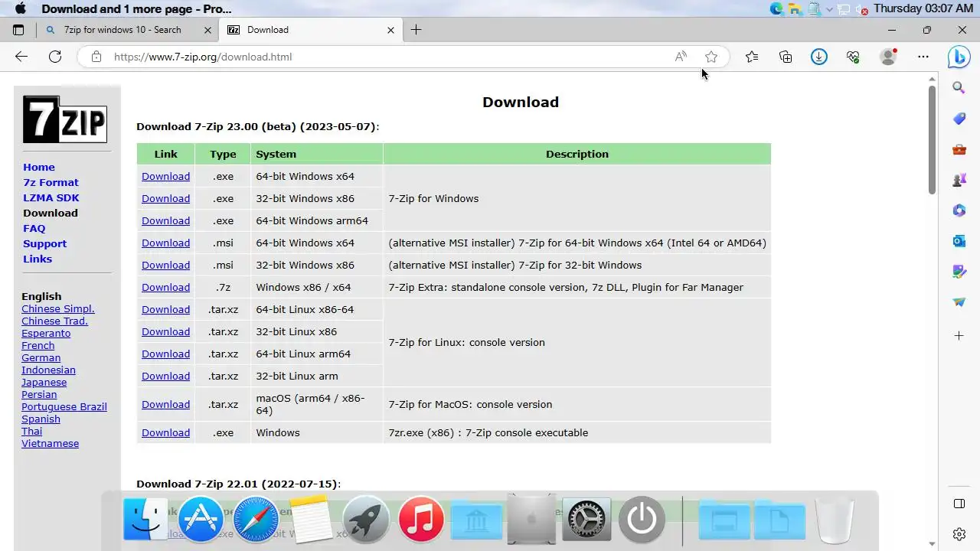The height and width of the screenshot is (551, 980).
Task: Open the Links navigation link
Action: coord(38,259)
